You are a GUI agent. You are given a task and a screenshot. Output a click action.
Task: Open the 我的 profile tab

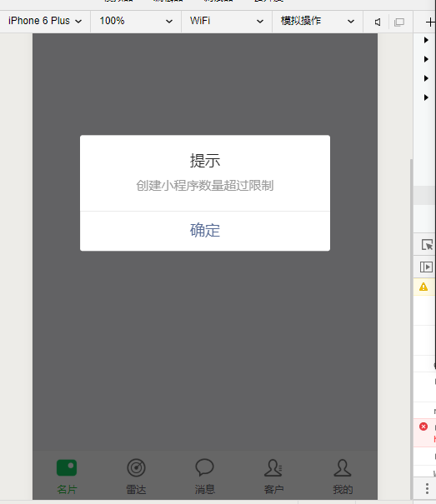[x=343, y=477]
